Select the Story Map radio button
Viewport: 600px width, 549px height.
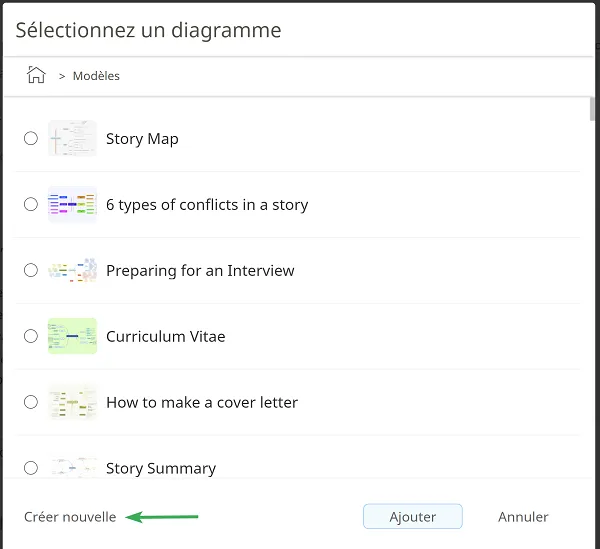click(x=31, y=138)
